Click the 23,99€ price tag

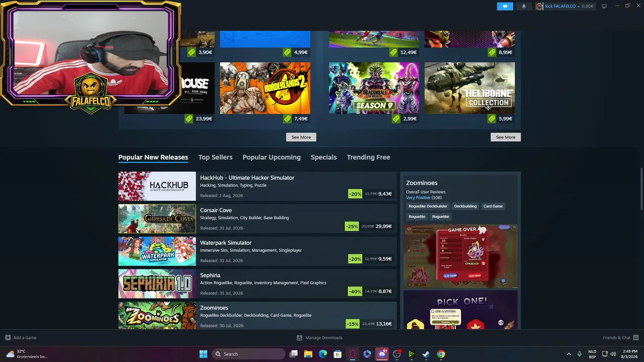[198, 119]
